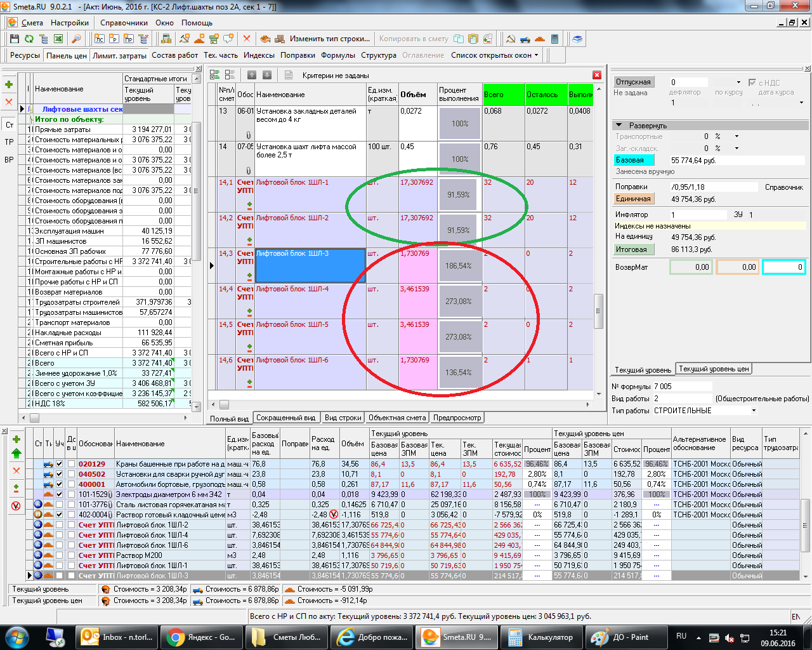The image size is (812, 650).
Task: Click gray down-arrow button above estimate table
Action: (x=267, y=75)
